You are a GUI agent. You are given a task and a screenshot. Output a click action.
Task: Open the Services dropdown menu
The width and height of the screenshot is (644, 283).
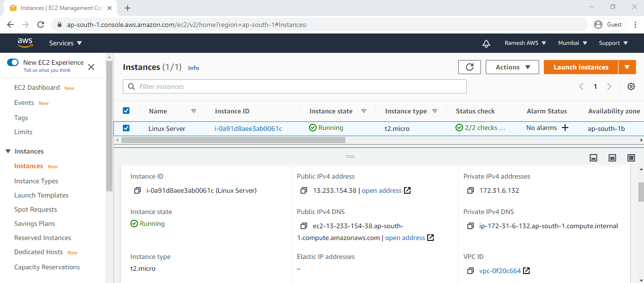pos(66,43)
